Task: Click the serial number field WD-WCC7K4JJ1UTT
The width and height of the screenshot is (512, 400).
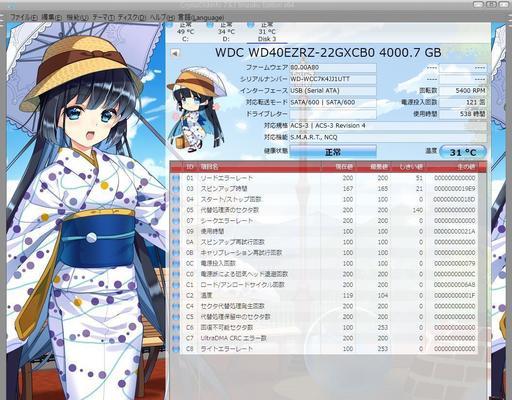Action: pyautogui.click(x=333, y=79)
